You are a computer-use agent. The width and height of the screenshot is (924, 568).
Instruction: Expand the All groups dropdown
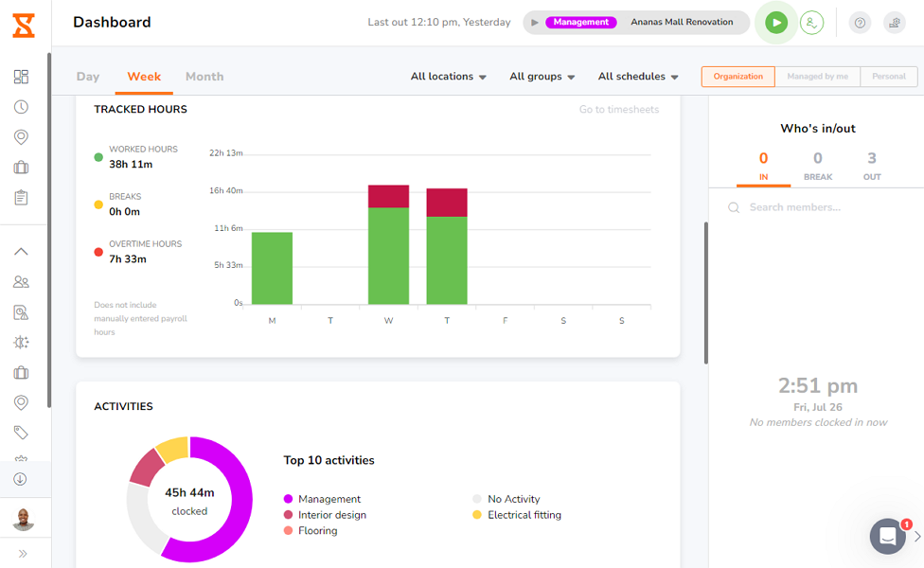[542, 76]
